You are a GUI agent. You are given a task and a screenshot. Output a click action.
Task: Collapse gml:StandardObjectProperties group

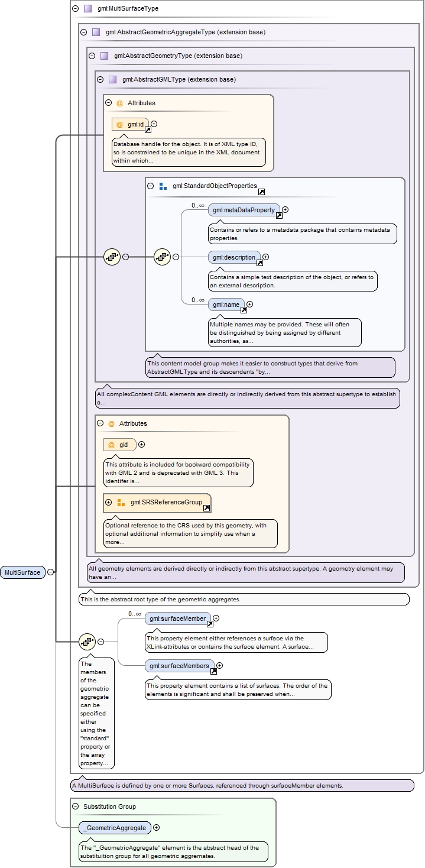tap(151, 186)
